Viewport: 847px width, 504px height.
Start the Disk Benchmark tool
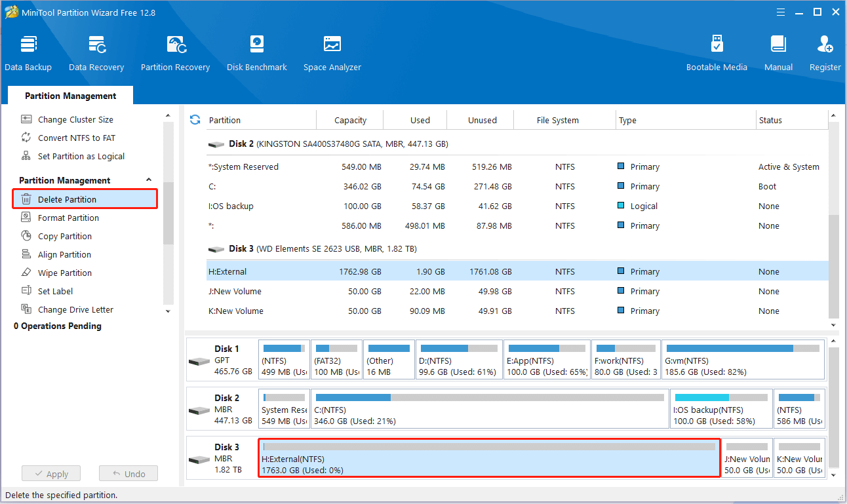[x=257, y=54]
